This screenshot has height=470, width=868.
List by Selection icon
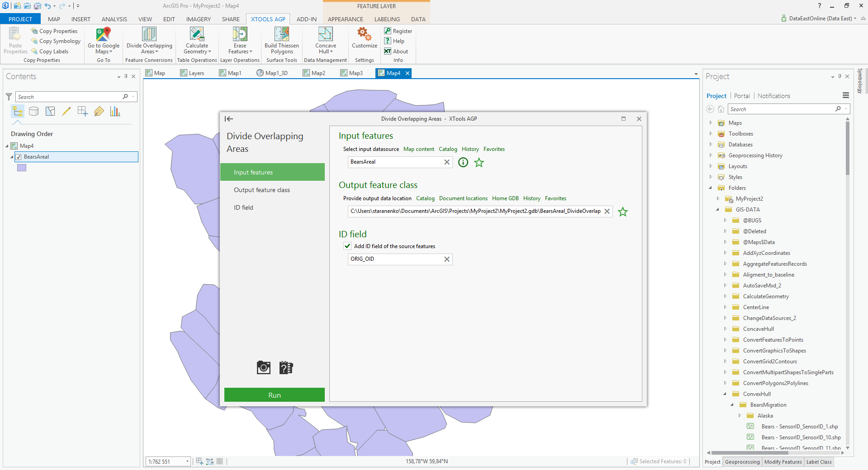click(50, 111)
